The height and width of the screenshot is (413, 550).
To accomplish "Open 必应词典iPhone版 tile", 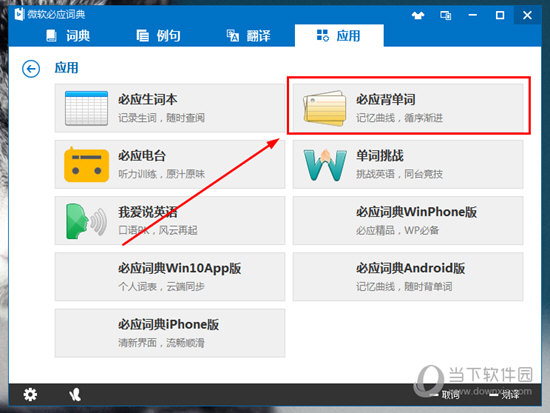I will 170,333.
